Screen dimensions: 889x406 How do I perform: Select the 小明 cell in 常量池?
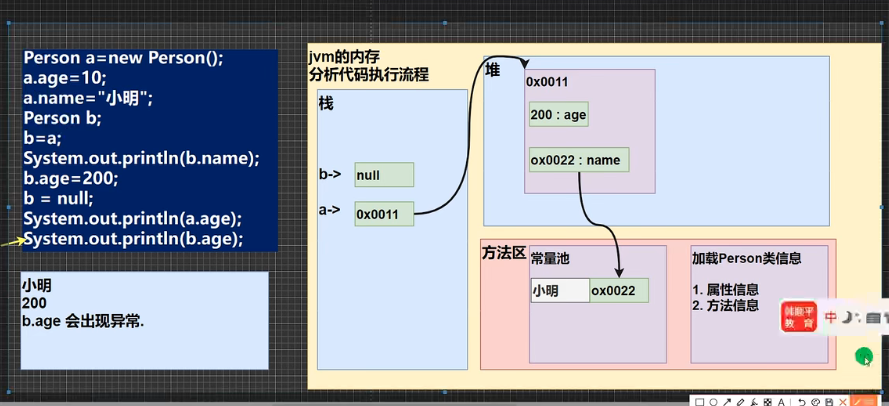pos(559,291)
